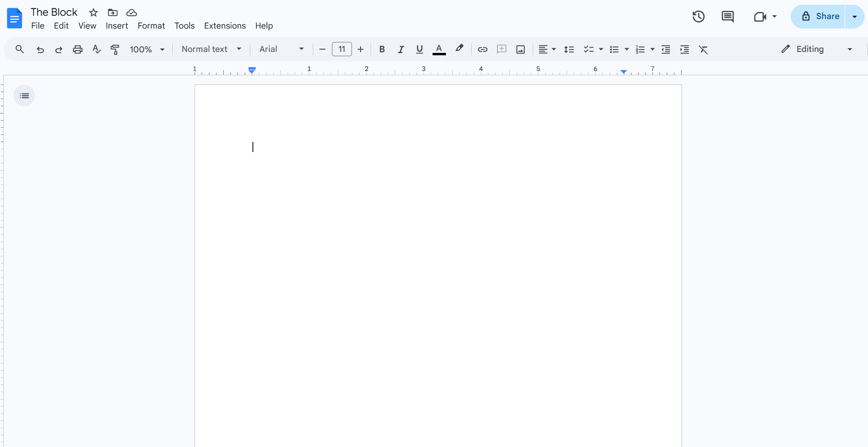Insert a link
Image resolution: width=868 pixels, height=447 pixels.
point(483,49)
